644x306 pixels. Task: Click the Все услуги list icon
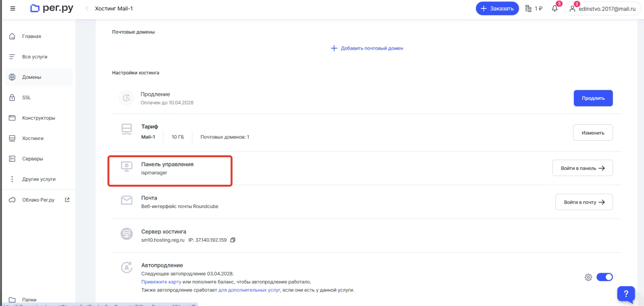coord(12,57)
